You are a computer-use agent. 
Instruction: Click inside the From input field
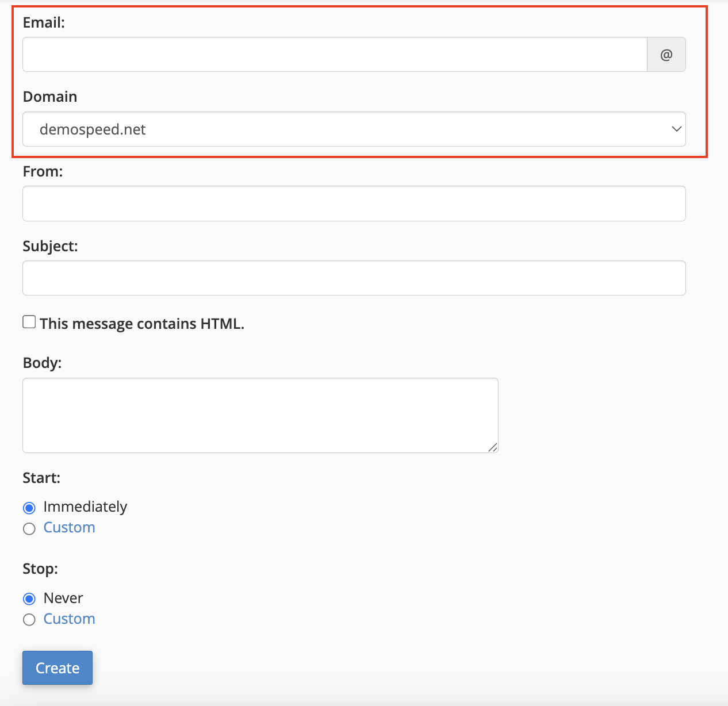tap(354, 204)
